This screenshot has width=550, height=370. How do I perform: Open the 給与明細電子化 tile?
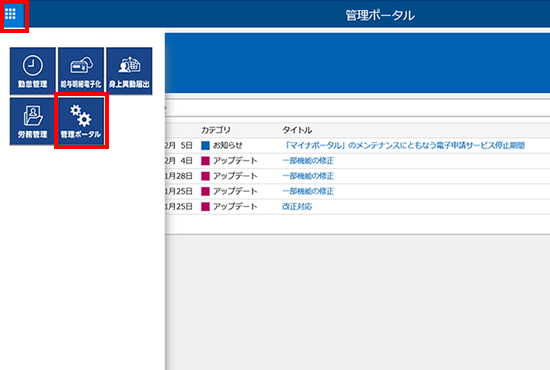pyautogui.click(x=81, y=71)
